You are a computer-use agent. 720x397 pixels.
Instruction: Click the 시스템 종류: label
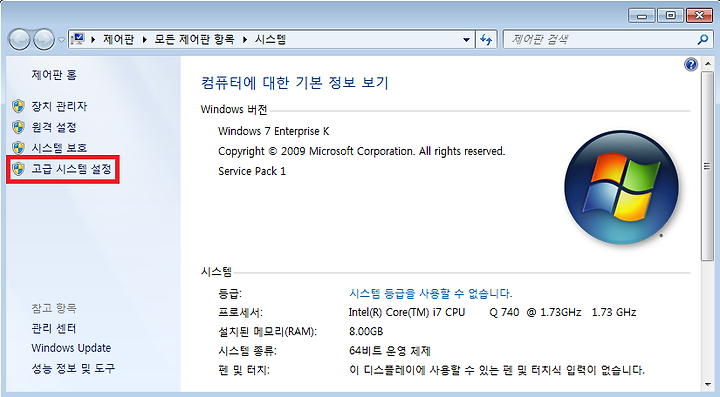click(248, 351)
